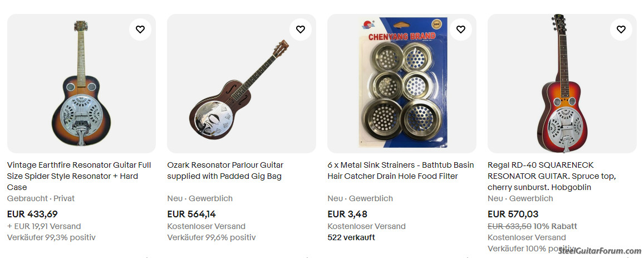The image size is (644, 258).
Task: Add Metal Sink Strainers to the watchlist
Action: (461, 30)
